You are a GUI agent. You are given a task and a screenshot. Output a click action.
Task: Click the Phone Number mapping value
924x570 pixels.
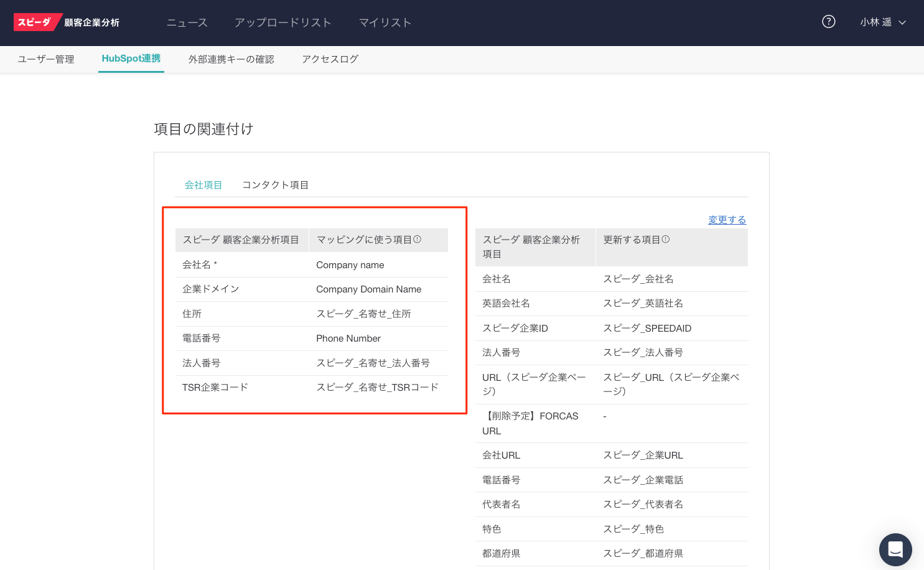click(x=348, y=339)
